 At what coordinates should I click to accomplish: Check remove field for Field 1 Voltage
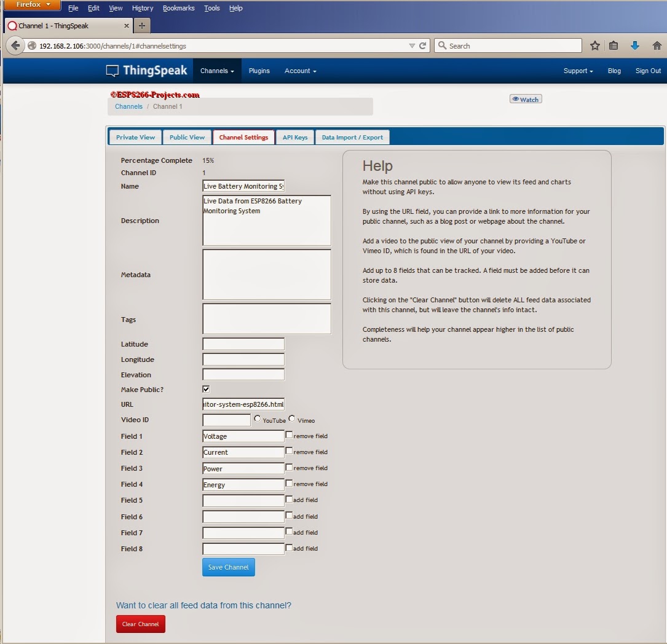click(288, 434)
